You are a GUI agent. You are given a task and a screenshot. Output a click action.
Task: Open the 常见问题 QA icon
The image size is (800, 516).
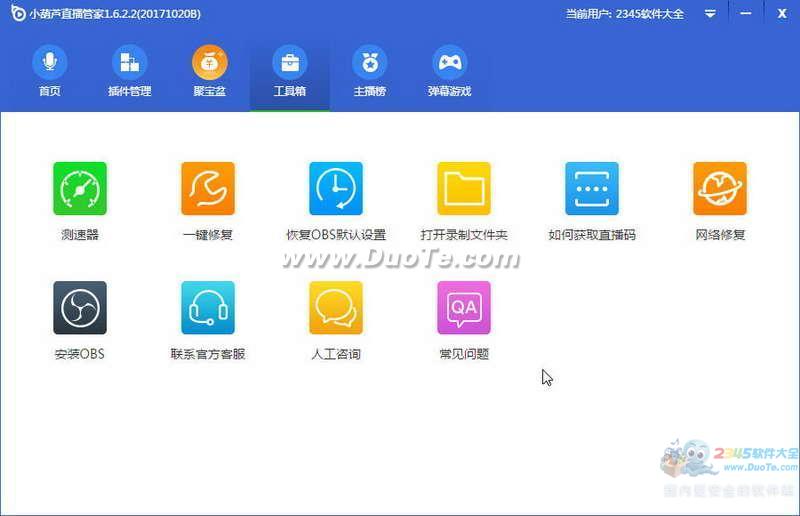[x=463, y=308]
